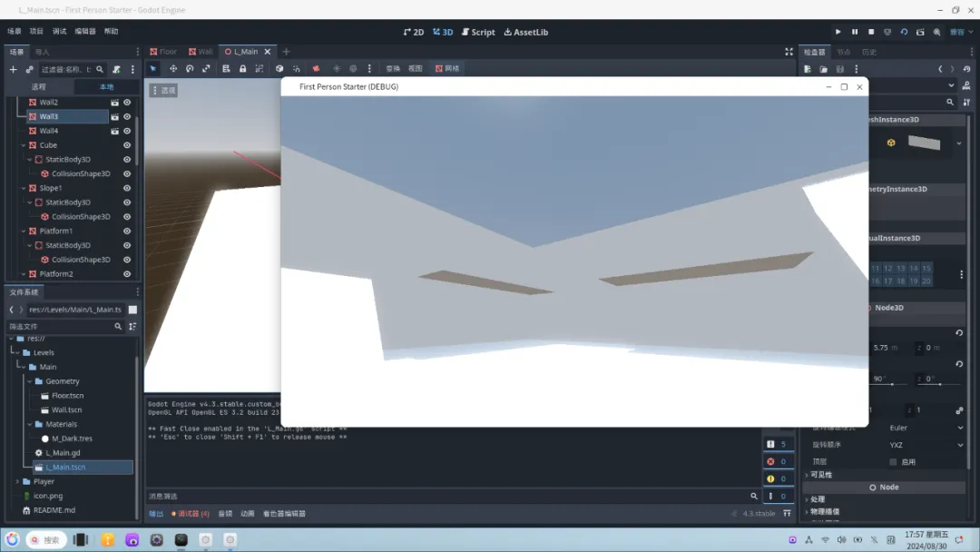Toggle use local space cube icon
The width and height of the screenshot is (980, 552).
(x=279, y=69)
